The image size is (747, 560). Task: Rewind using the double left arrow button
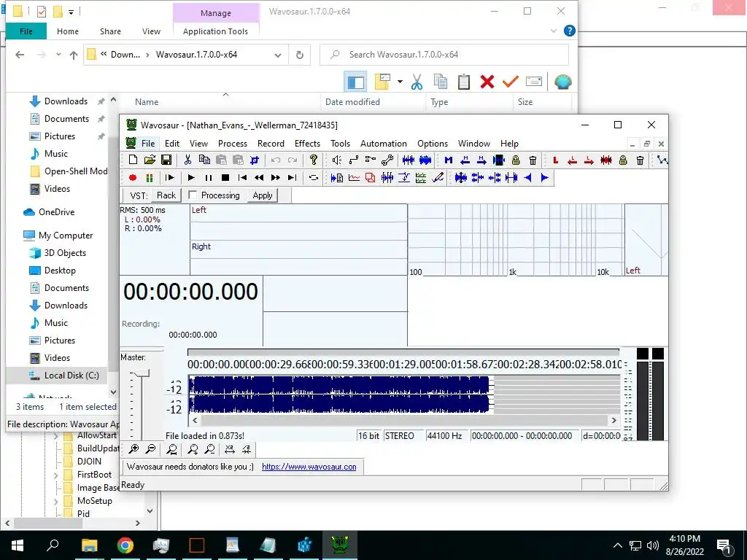259,178
